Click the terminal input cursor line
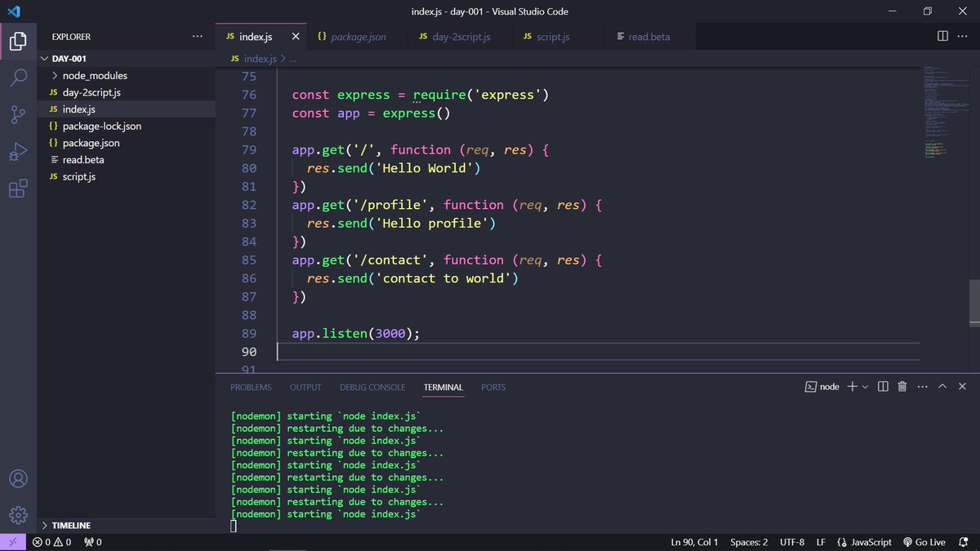 tap(234, 527)
